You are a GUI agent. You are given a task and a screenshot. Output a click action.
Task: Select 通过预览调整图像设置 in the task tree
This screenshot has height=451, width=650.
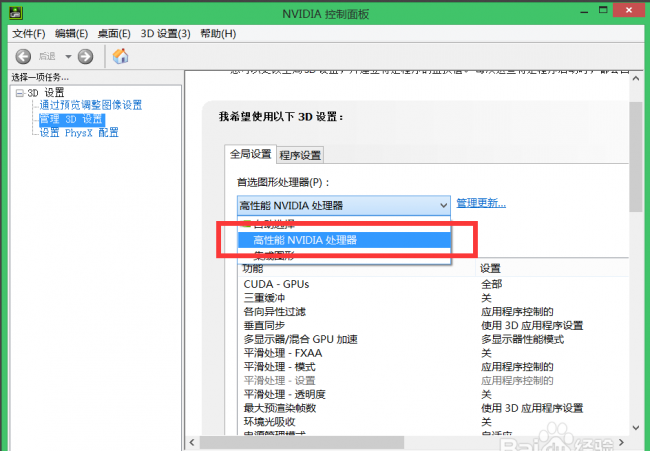[91, 105]
